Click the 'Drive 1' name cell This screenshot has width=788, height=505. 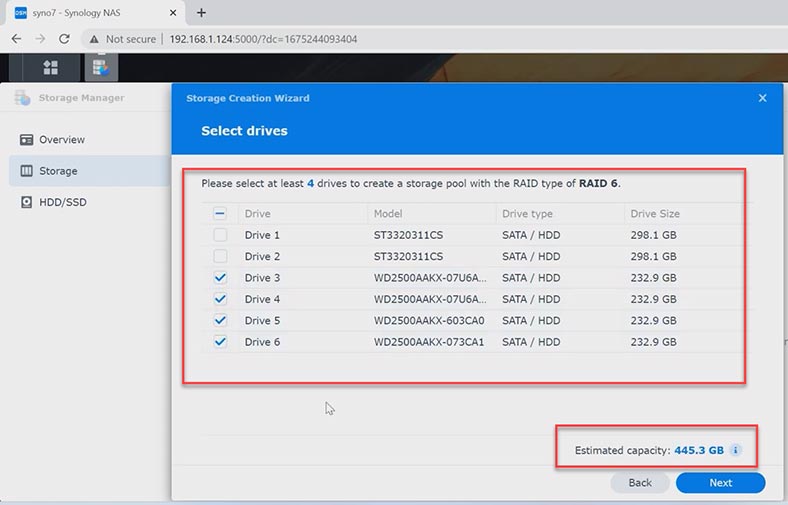[262, 235]
